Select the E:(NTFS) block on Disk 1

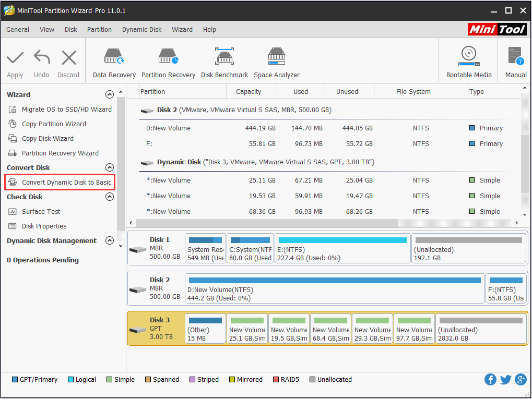342,248
